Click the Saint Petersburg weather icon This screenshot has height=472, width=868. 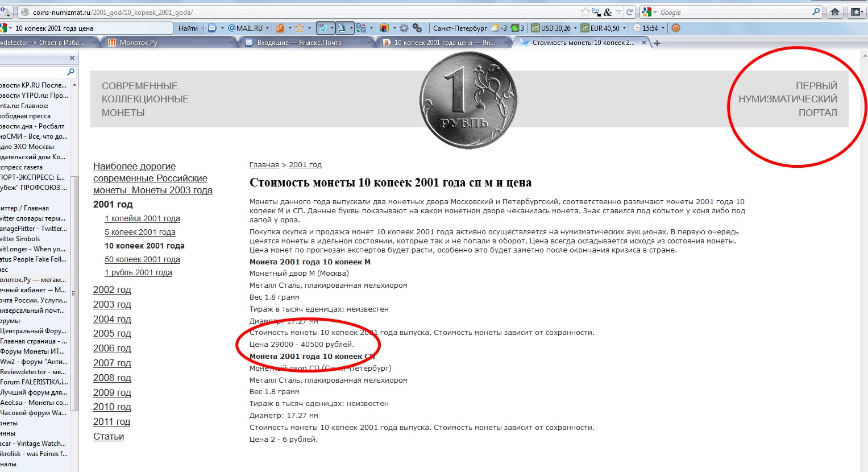(x=495, y=28)
